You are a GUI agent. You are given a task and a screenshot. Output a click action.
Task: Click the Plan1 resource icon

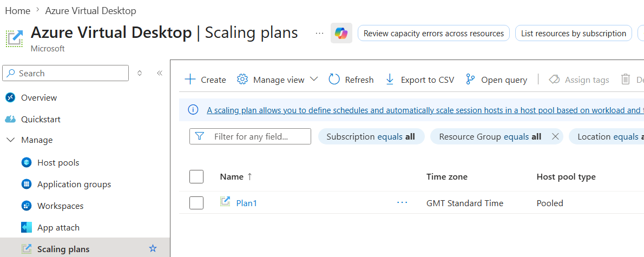point(225,202)
